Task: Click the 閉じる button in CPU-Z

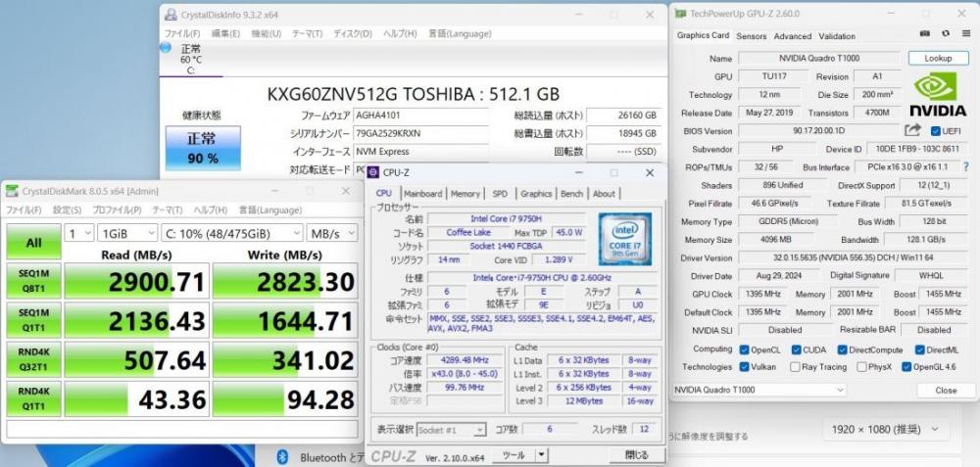Action: coord(637,455)
